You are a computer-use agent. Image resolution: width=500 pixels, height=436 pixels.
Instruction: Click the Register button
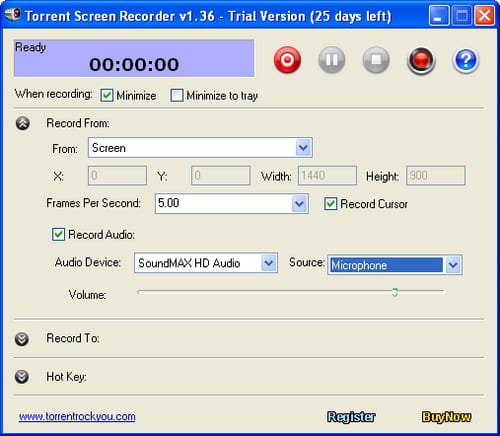pos(351,417)
